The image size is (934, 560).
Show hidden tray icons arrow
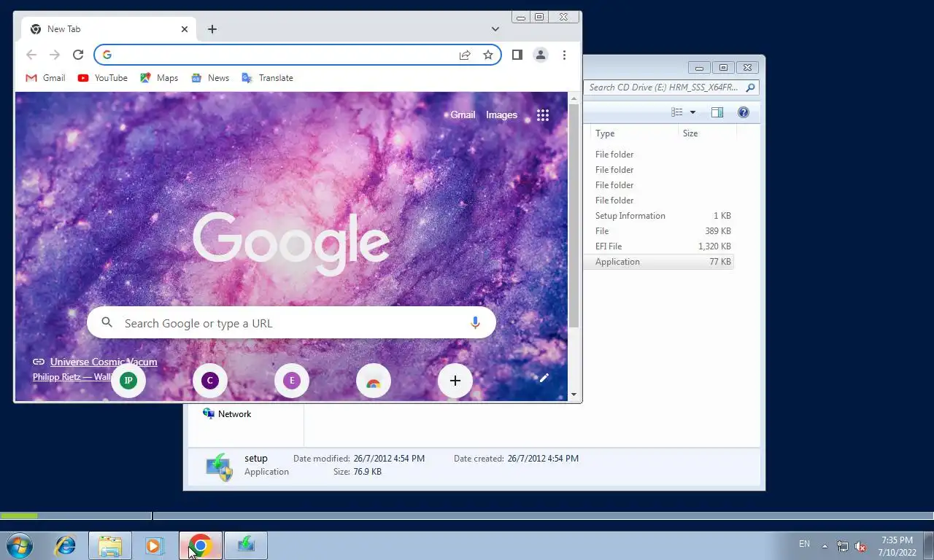825,546
